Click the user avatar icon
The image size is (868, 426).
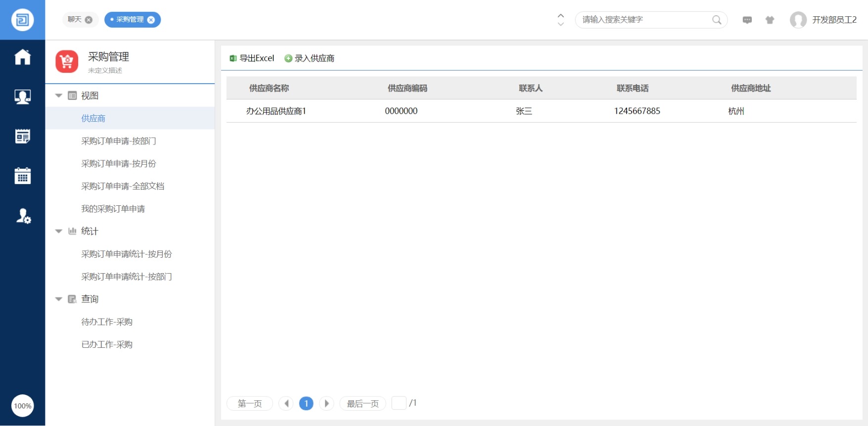click(x=798, y=20)
